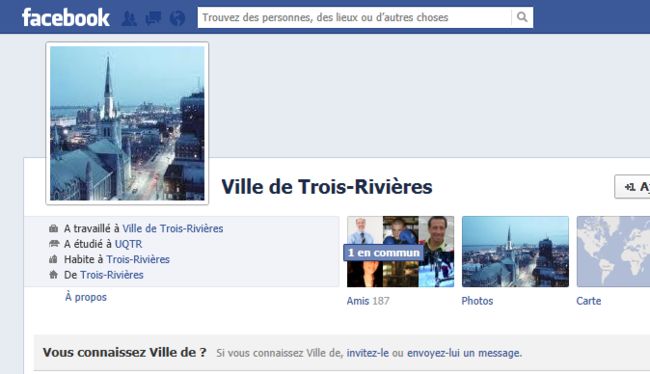Open the Ville de Trois-Rivières profile picture
The image size is (650, 374).
tap(127, 123)
